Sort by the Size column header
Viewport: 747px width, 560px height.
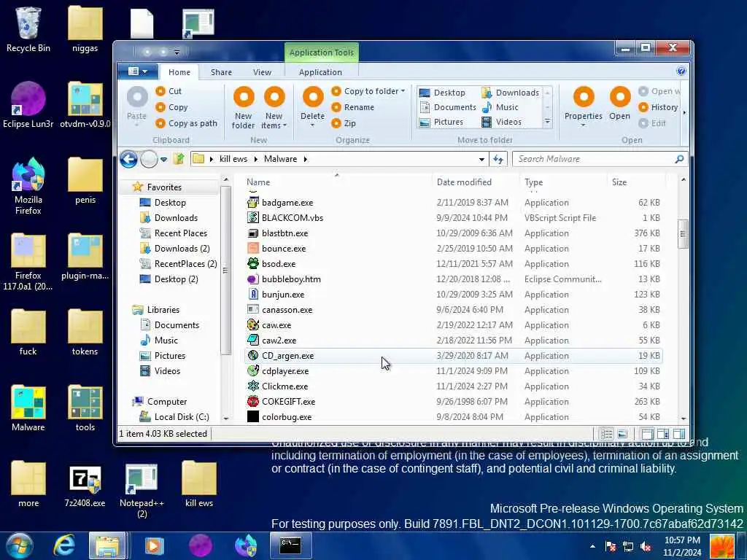point(636,182)
